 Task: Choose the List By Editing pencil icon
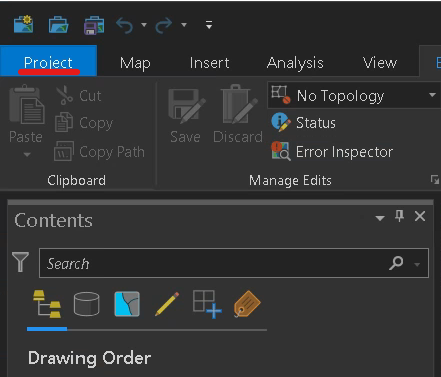pyautogui.click(x=167, y=304)
